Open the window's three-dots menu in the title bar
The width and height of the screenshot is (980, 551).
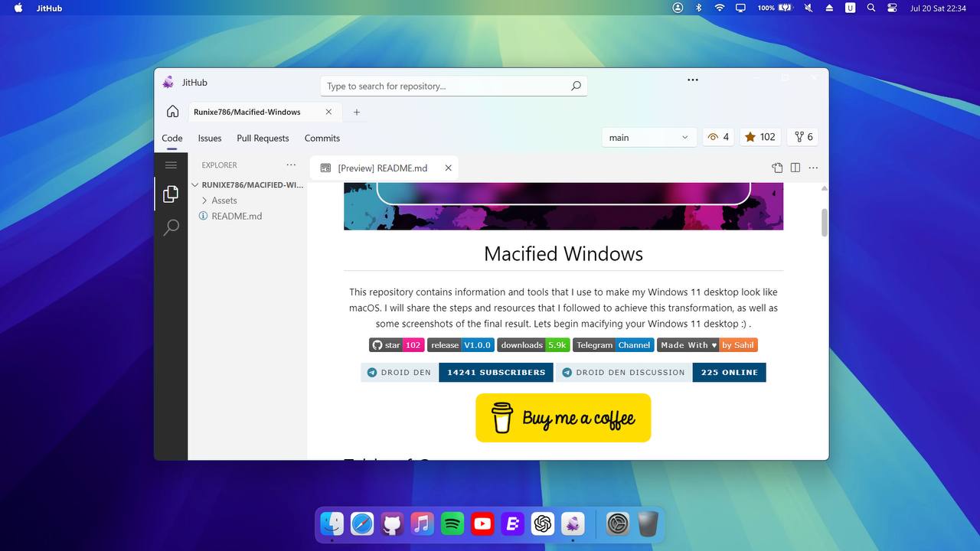[x=693, y=80]
